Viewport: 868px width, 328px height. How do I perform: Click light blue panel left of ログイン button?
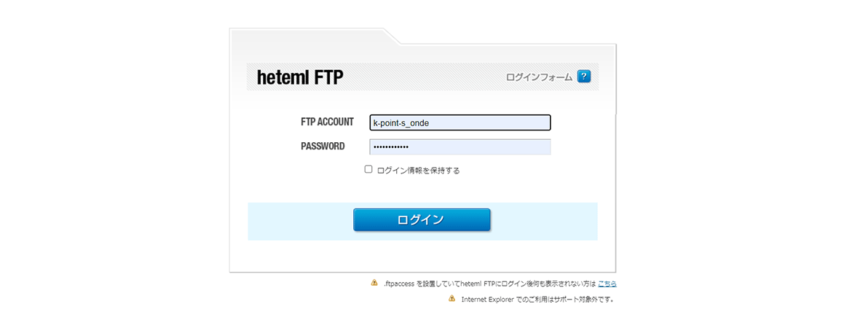[299, 221]
